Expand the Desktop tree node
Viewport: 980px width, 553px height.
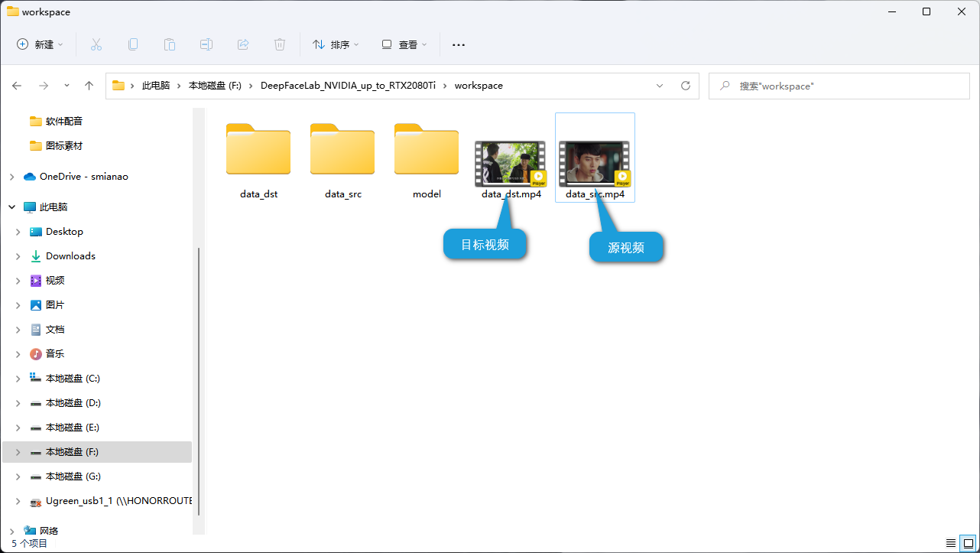(18, 232)
